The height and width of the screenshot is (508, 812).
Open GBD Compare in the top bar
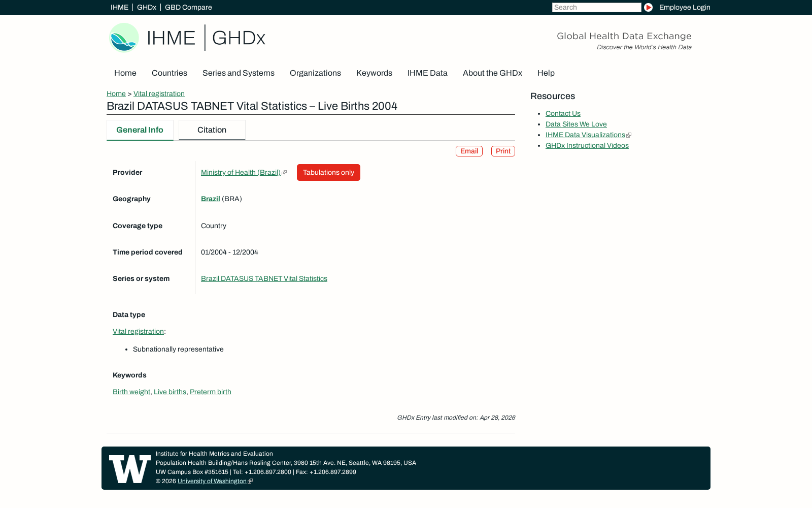pos(188,7)
